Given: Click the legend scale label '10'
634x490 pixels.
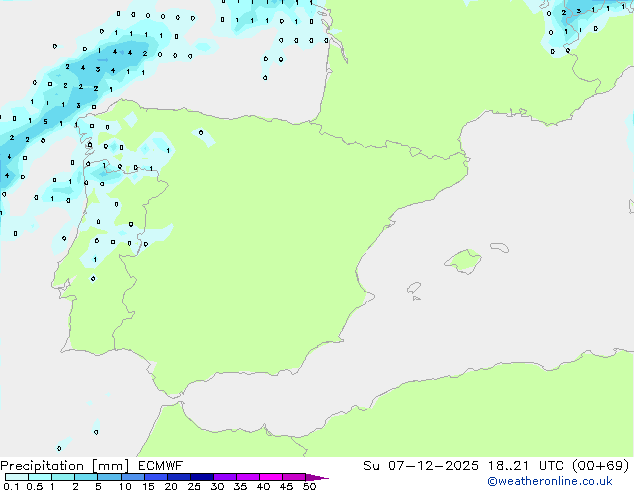Looking at the screenshot, I should pyautogui.click(x=125, y=486).
